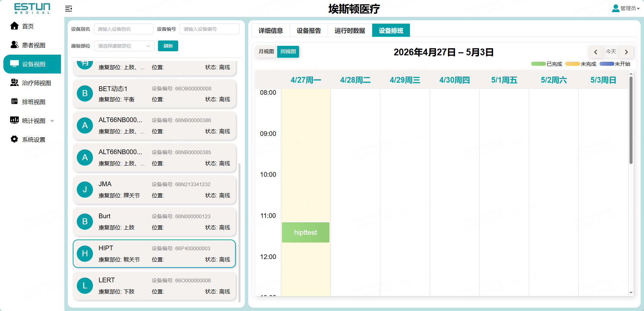Open 患者视图 patient view icon
This screenshot has height=311, width=644.
pos(14,45)
